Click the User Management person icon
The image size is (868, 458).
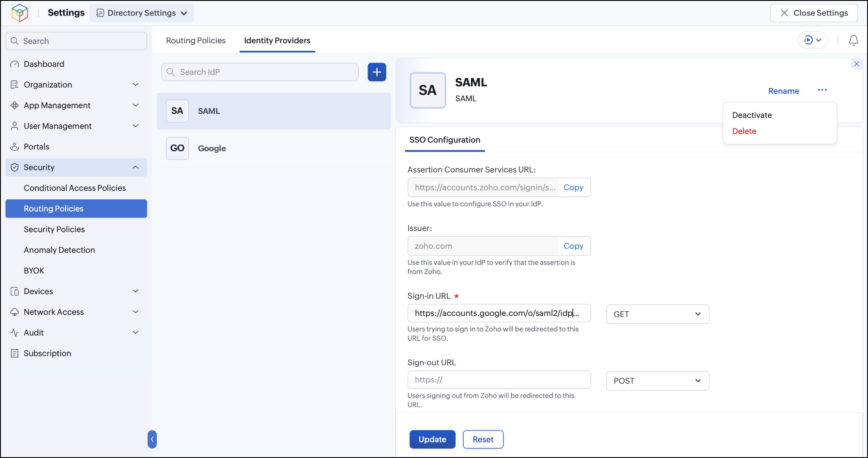tap(15, 126)
